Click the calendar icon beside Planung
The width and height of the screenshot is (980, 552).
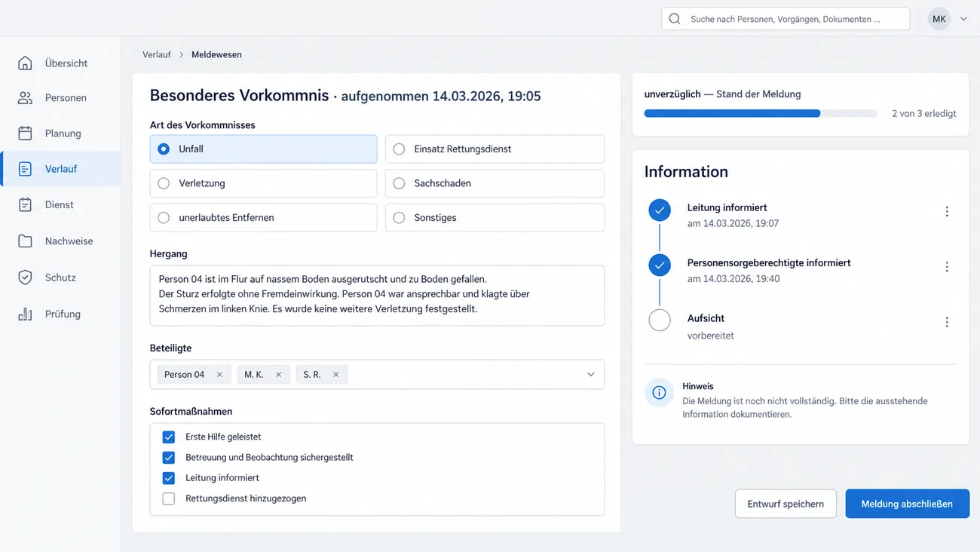(x=25, y=133)
